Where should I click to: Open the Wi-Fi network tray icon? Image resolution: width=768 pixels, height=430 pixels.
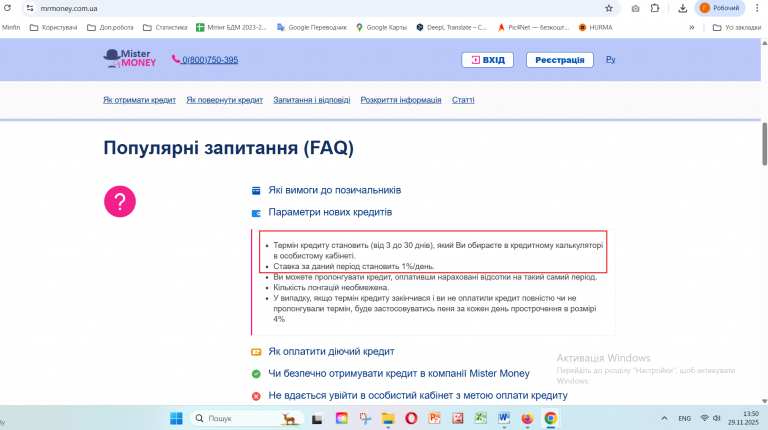pos(704,418)
